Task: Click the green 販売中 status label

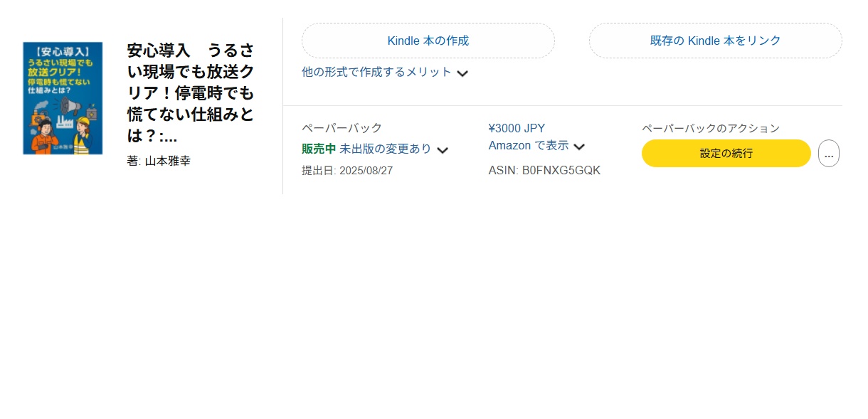Action: coord(319,149)
